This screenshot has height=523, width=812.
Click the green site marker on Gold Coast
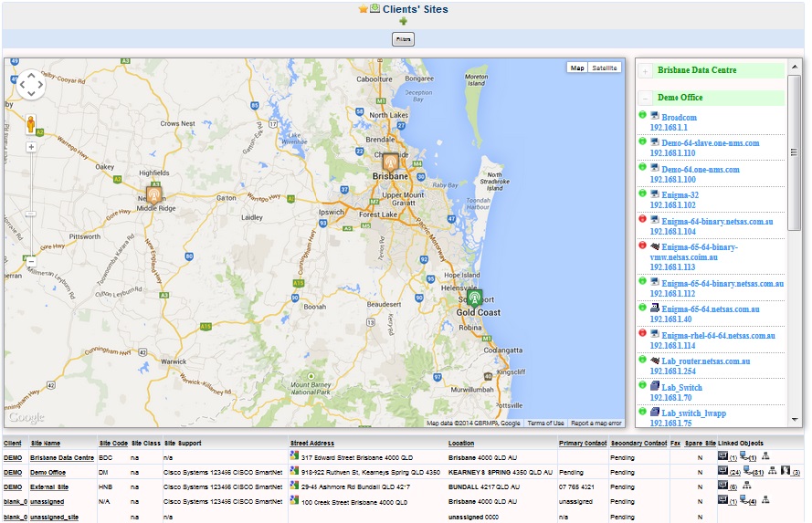(x=474, y=298)
